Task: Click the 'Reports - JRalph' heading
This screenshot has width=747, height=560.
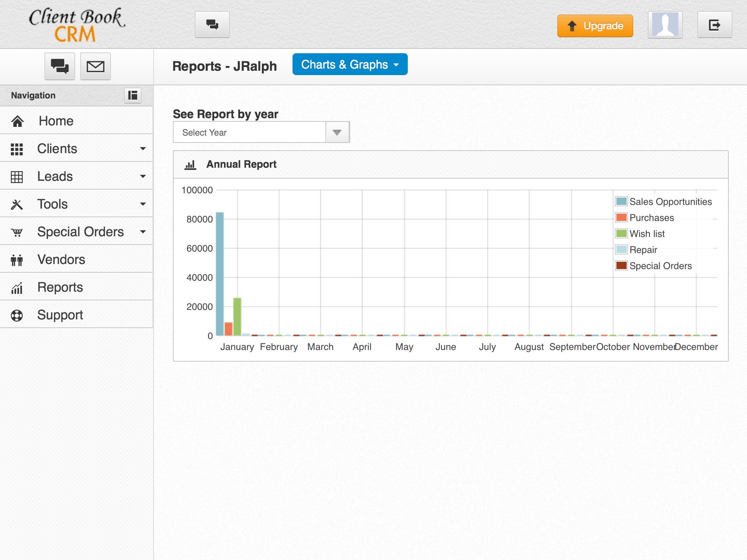Action: 224,66
